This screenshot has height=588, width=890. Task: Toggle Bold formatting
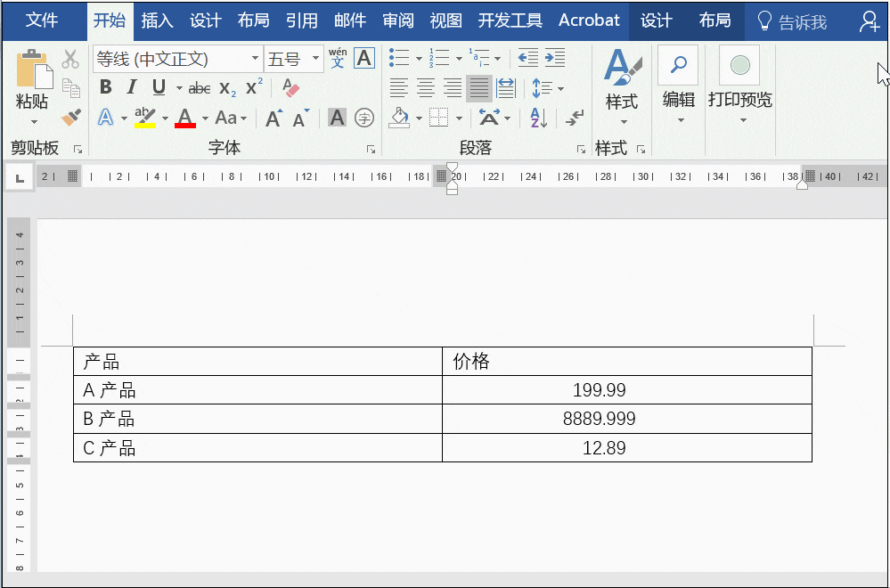click(x=106, y=87)
